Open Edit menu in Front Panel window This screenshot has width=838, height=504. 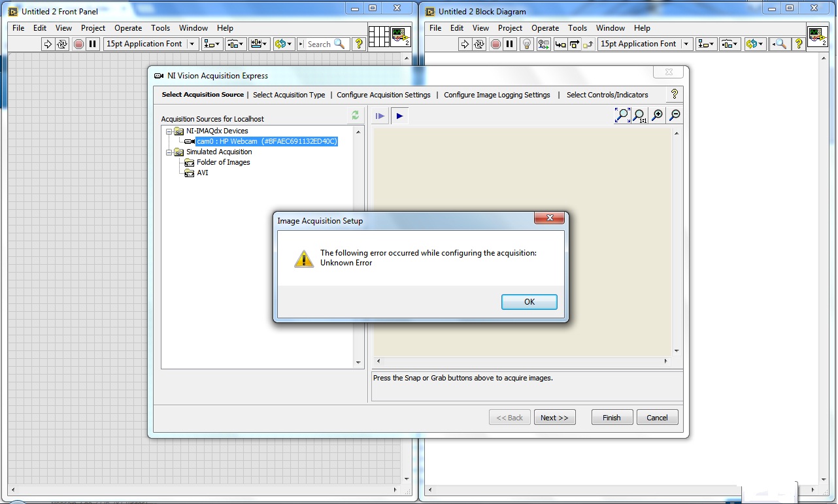click(40, 28)
